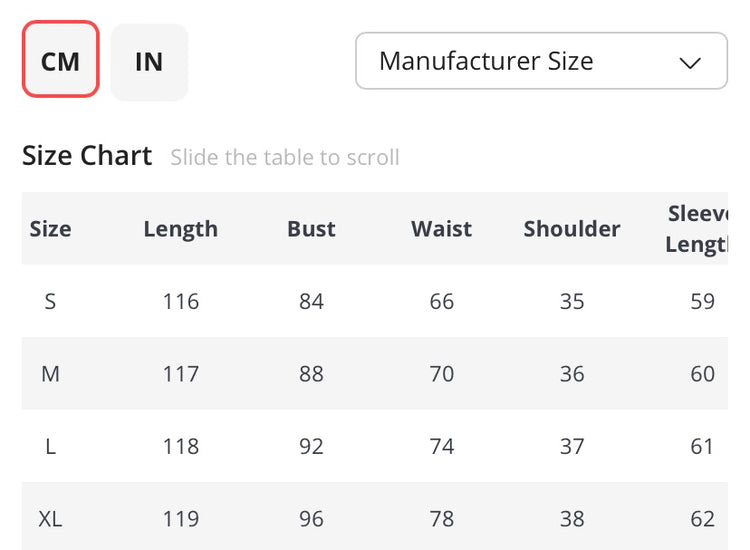This screenshot has height=550, width=750.
Task: Click bust value 88 for size M
Action: point(311,374)
